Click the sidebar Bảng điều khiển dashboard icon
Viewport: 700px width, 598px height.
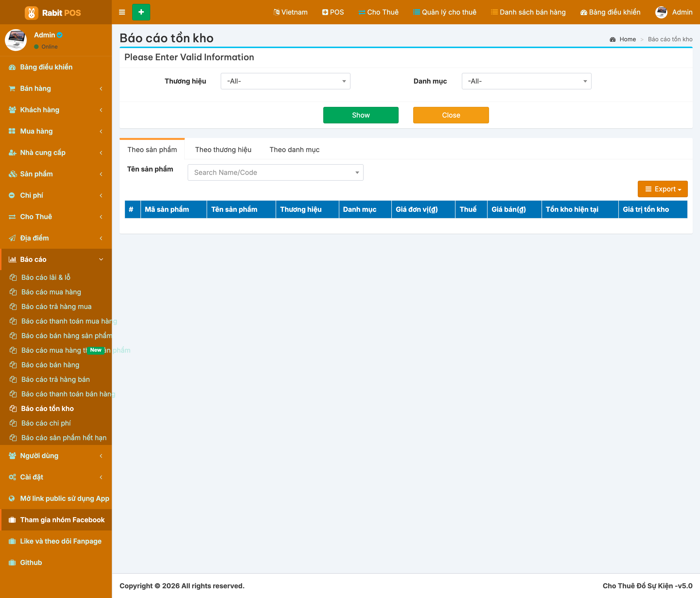tap(12, 67)
